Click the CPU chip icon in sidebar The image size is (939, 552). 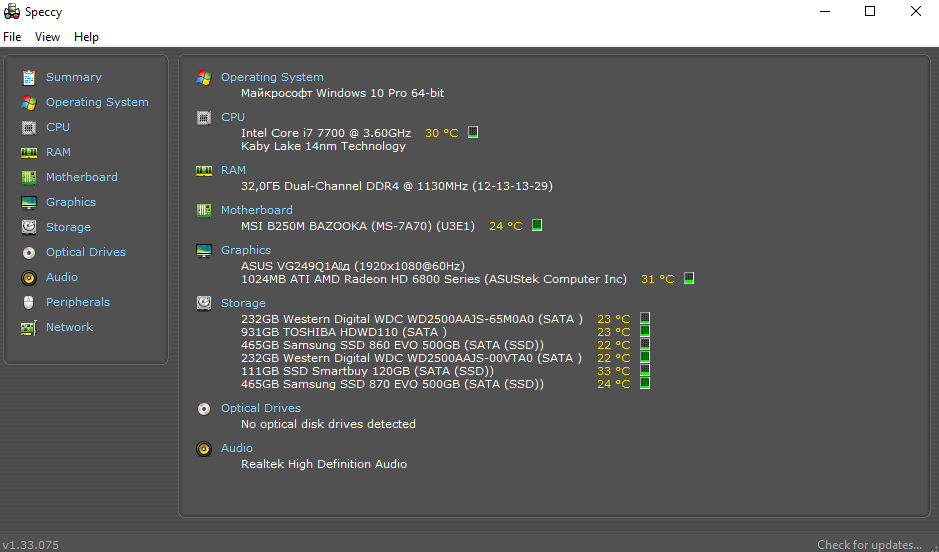coord(29,128)
